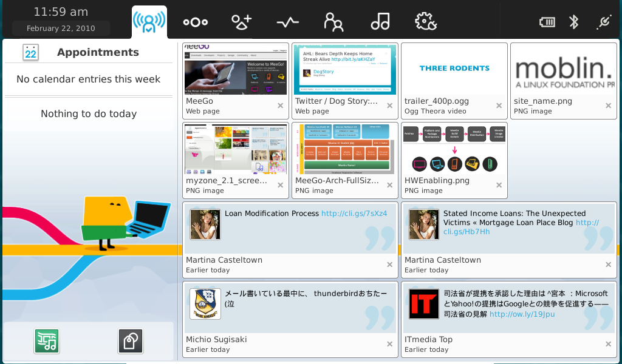The image size is (622, 364).
Task: Open the Applications panel icon
Action: point(242,22)
